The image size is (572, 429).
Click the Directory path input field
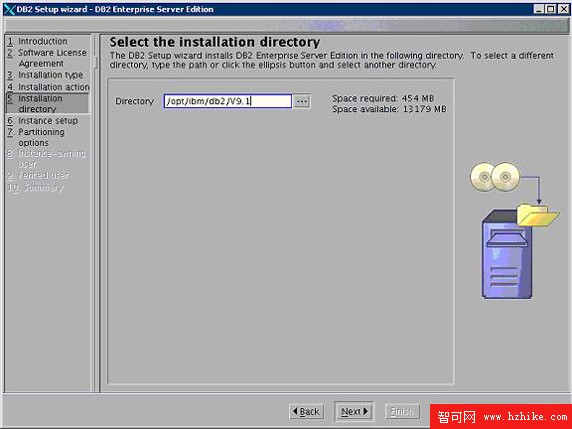pyautogui.click(x=228, y=101)
